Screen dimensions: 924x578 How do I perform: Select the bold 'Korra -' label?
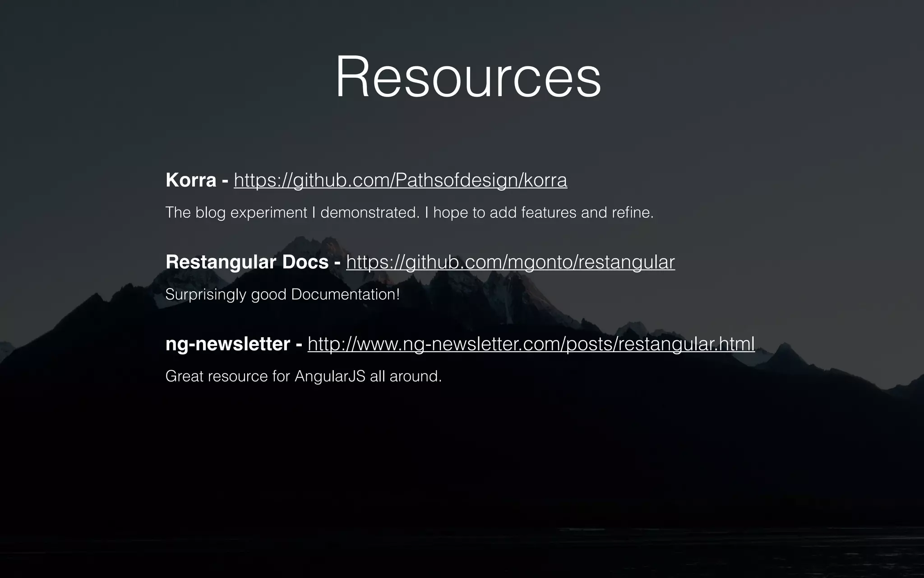pos(197,180)
